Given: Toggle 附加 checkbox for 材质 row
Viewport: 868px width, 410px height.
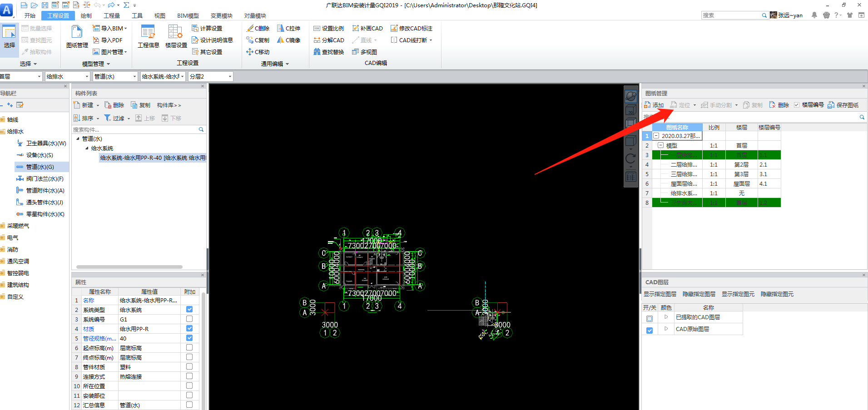Looking at the screenshot, I should tap(189, 328).
